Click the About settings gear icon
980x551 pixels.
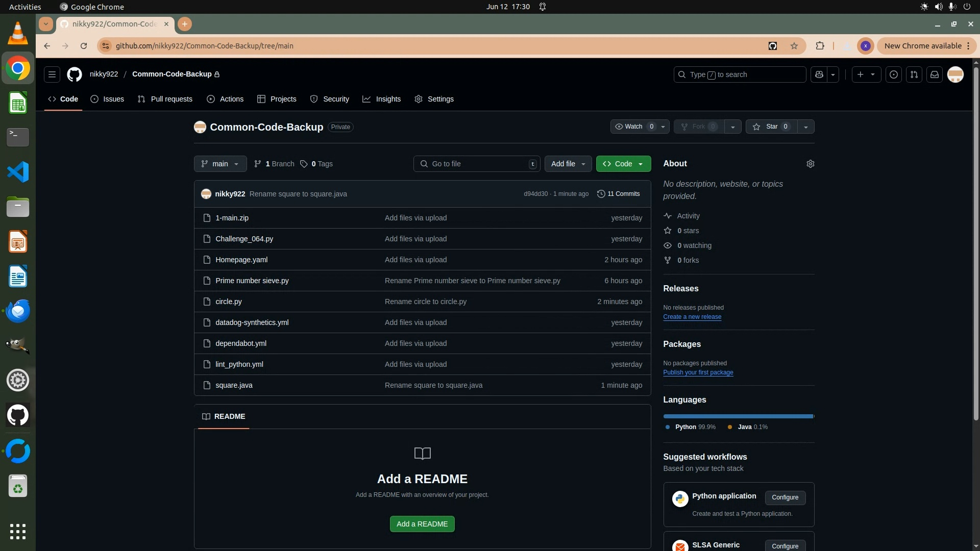pyautogui.click(x=810, y=164)
